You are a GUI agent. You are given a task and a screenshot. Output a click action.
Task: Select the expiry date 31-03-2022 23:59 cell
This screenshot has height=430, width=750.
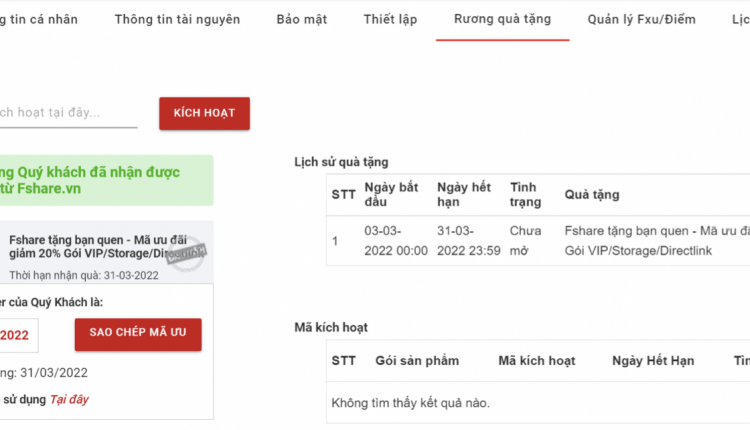coord(469,241)
